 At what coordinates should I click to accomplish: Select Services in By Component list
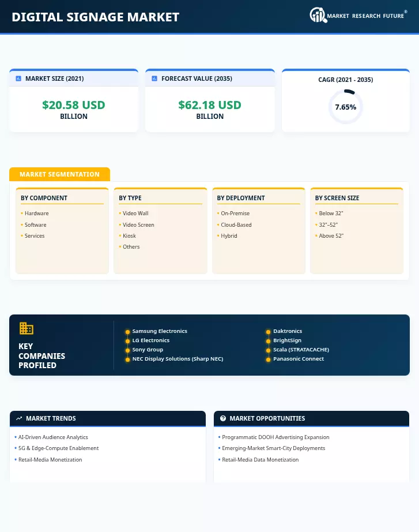tap(35, 236)
